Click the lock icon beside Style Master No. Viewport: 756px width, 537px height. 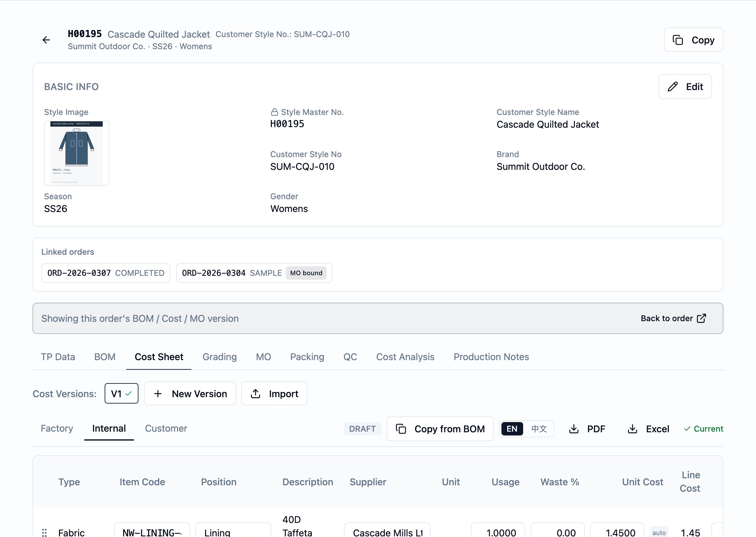[x=274, y=112]
